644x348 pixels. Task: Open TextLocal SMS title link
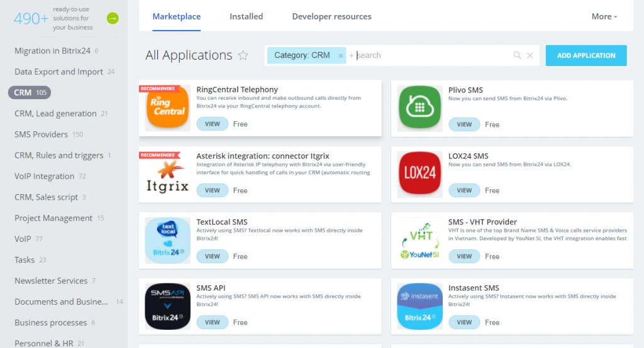click(222, 222)
